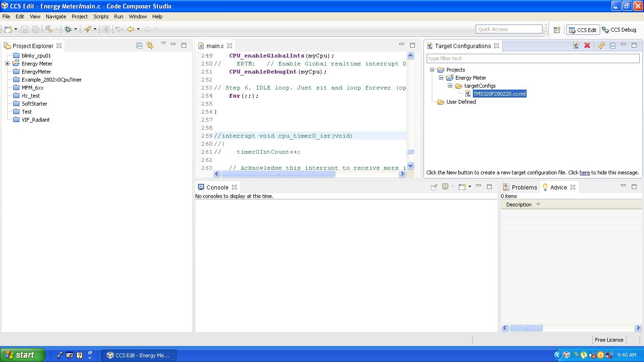The width and height of the screenshot is (644, 362).
Task: Refresh the Target Configurations view
Action: click(602, 45)
